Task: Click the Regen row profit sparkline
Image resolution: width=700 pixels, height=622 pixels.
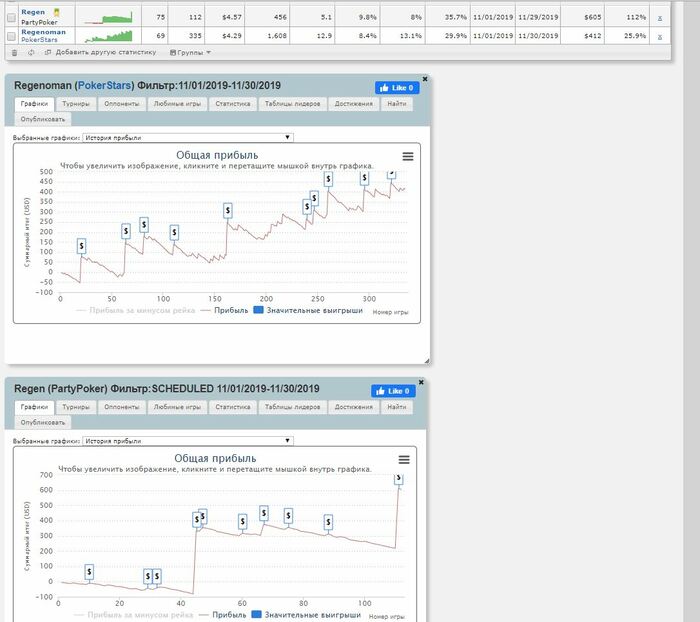Action: 108,17
